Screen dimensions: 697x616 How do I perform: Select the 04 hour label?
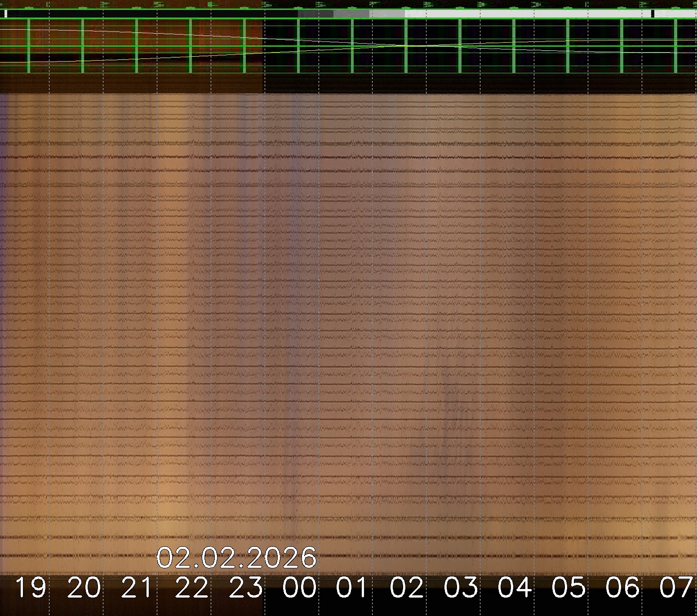(x=515, y=588)
